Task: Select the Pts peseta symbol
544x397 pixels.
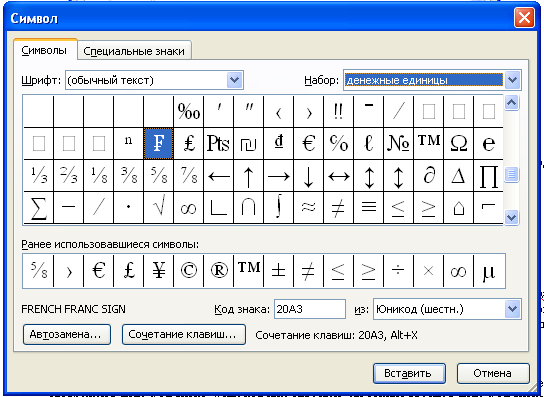Action: 218,143
